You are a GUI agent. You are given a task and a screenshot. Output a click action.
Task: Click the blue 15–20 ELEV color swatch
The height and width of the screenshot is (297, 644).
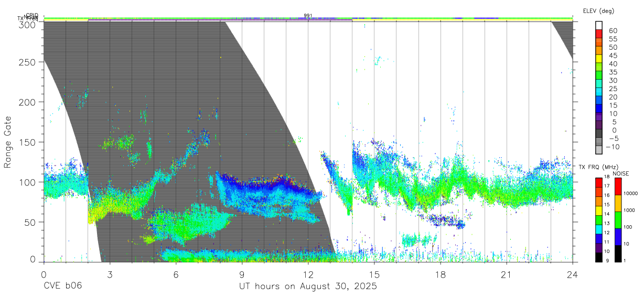tap(598, 101)
